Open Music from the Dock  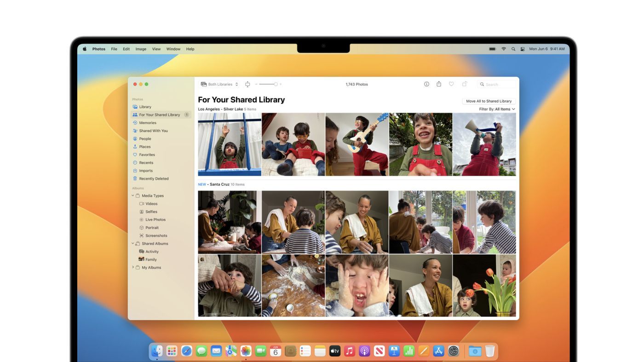pos(350,351)
